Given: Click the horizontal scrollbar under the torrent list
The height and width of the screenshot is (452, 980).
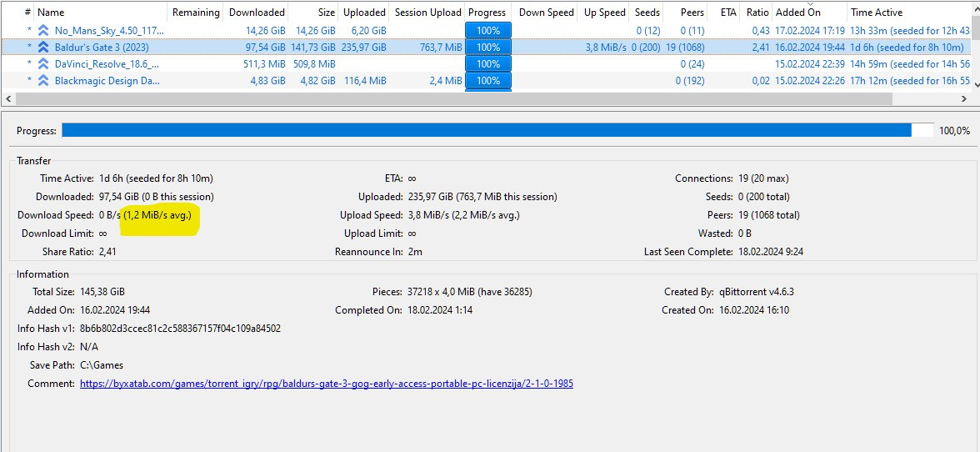Looking at the screenshot, I should click(x=453, y=98).
